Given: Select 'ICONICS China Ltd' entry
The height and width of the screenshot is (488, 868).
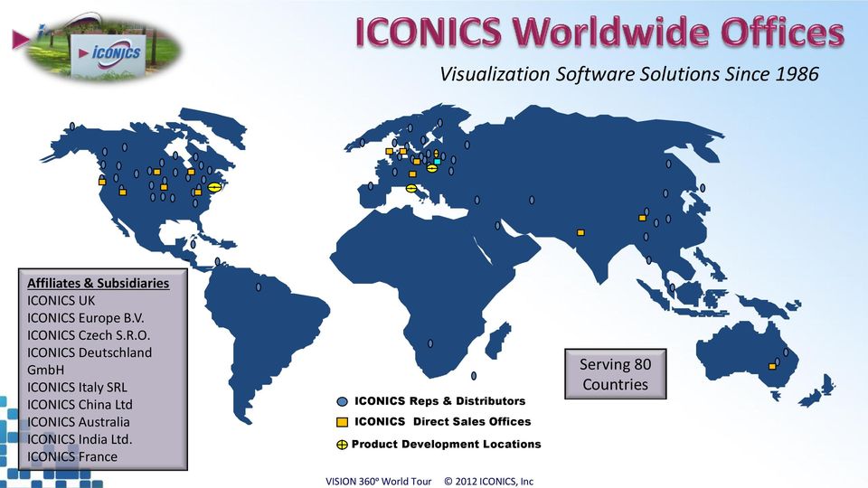Looking at the screenshot, I should click(x=80, y=405).
